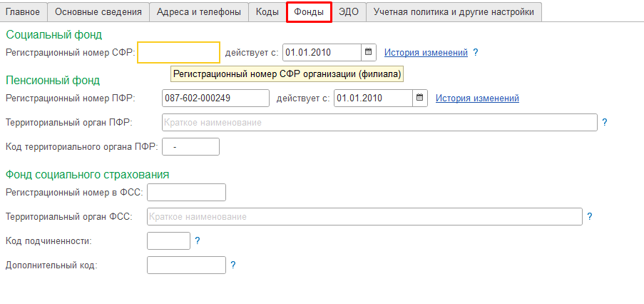Image resolution: width=644 pixels, height=304 pixels.
Task: Click help icon for Территориальный орган ПФР
Action: (x=604, y=122)
